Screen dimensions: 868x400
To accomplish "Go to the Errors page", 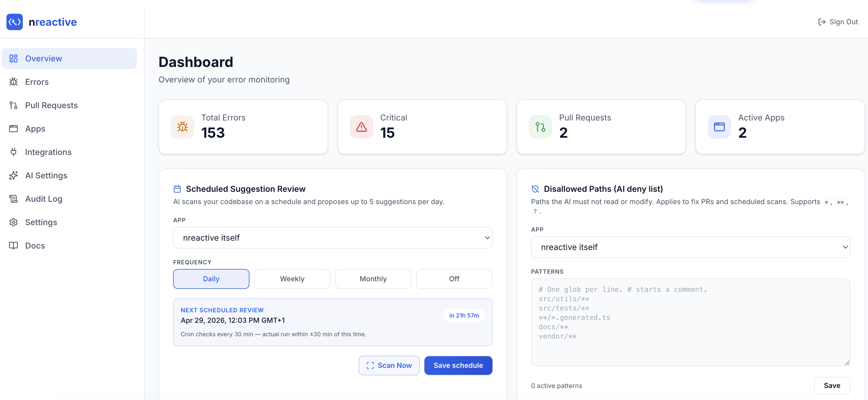I will [x=69, y=82].
